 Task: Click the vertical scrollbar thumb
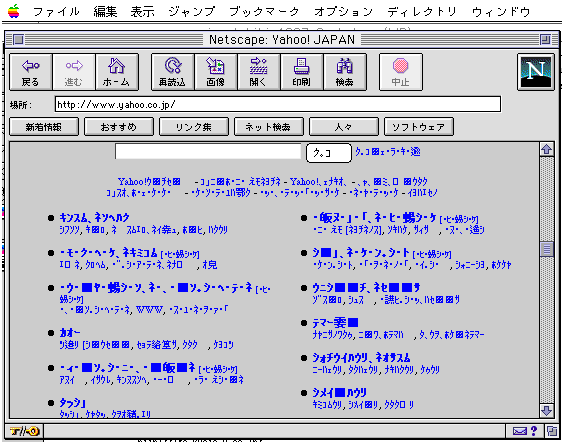(547, 249)
